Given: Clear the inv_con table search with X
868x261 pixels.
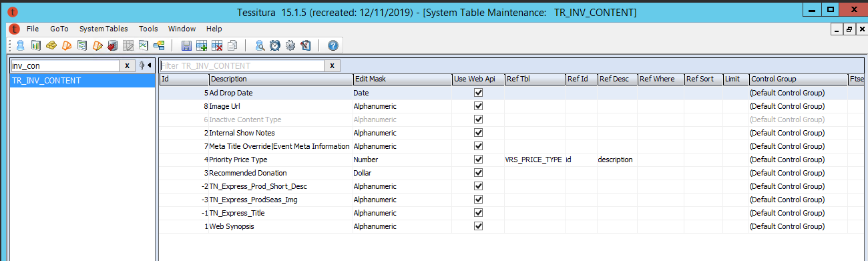Looking at the screenshot, I should click(127, 65).
